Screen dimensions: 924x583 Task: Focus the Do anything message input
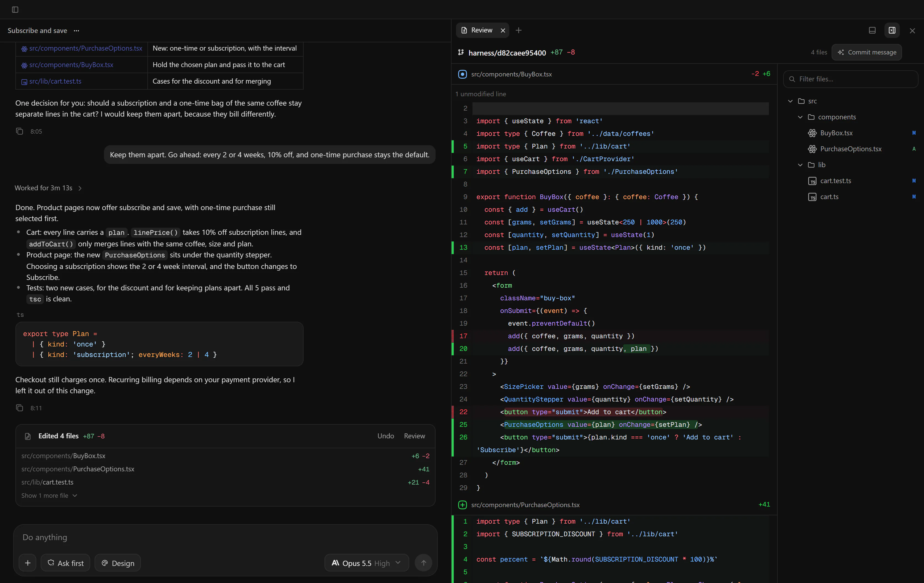(226, 537)
